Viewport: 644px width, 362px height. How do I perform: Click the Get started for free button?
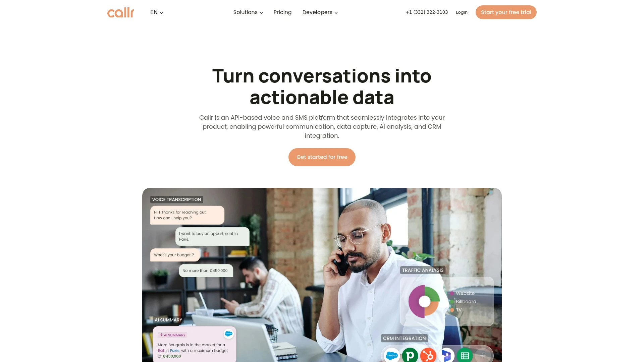[x=322, y=157]
